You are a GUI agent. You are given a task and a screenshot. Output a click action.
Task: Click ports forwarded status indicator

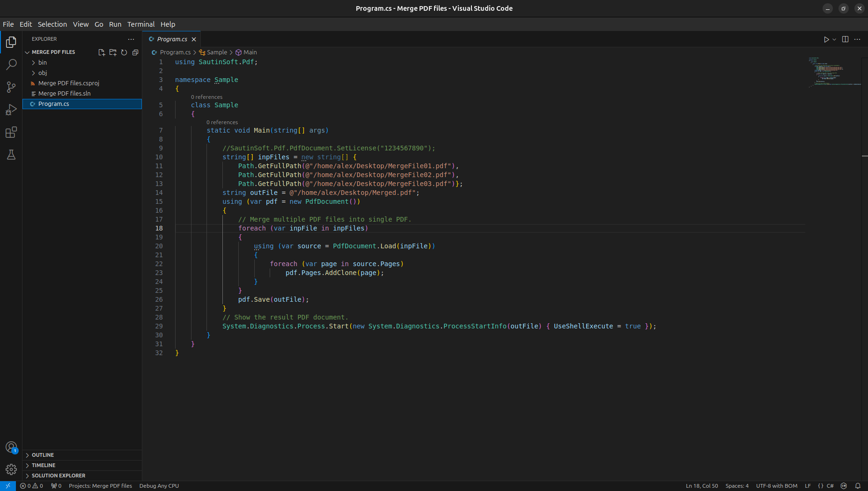[56, 486]
